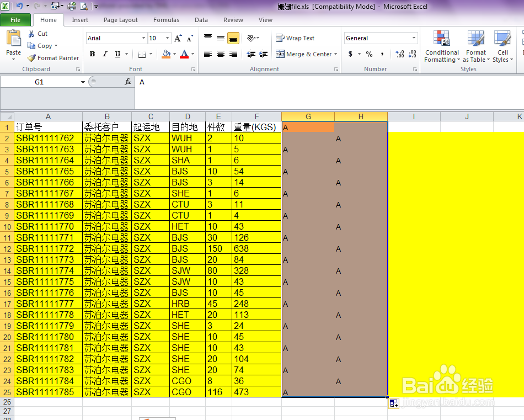The height and width of the screenshot is (420, 524).
Task: Switch to the Formulas tab
Action: coord(166,20)
